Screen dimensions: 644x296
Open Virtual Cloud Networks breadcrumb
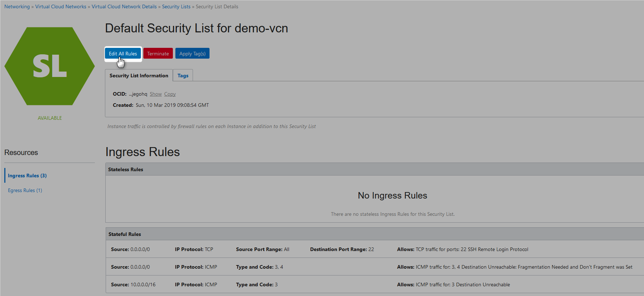pos(61,7)
